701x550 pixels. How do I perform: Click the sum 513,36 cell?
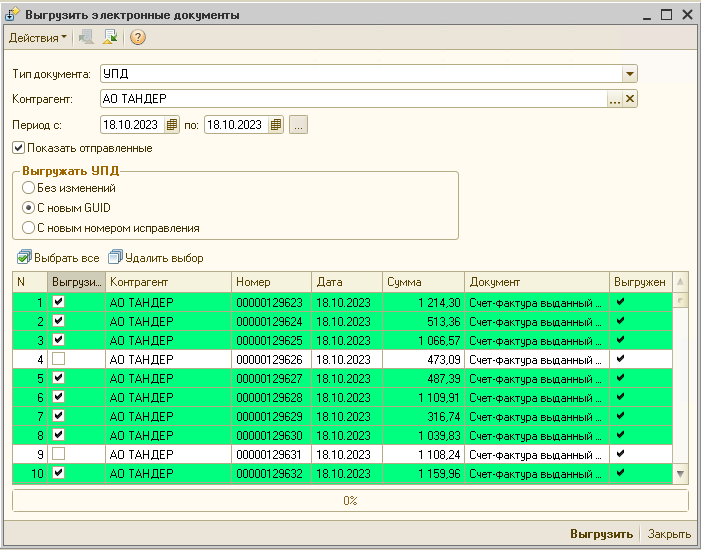click(x=423, y=322)
